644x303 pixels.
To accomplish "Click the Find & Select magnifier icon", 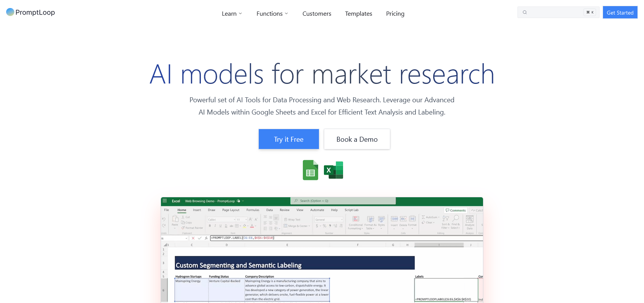I will pyautogui.click(x=455, y=218).
